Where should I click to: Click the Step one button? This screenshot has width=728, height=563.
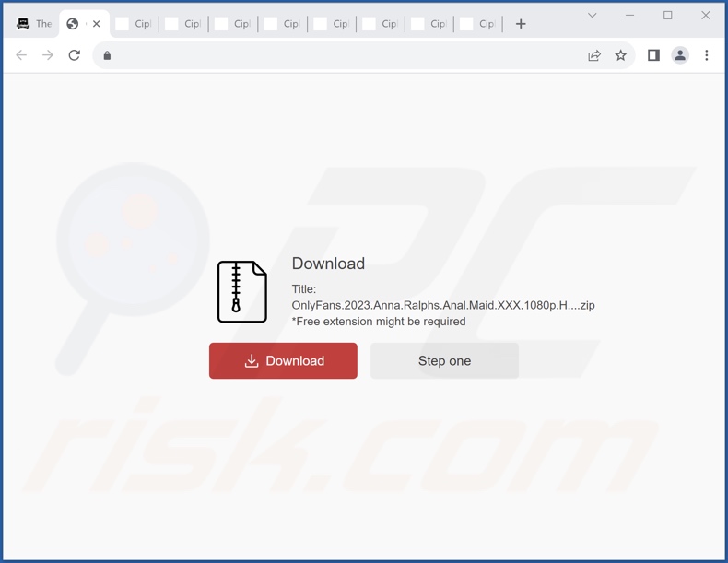tap(444, 361)
